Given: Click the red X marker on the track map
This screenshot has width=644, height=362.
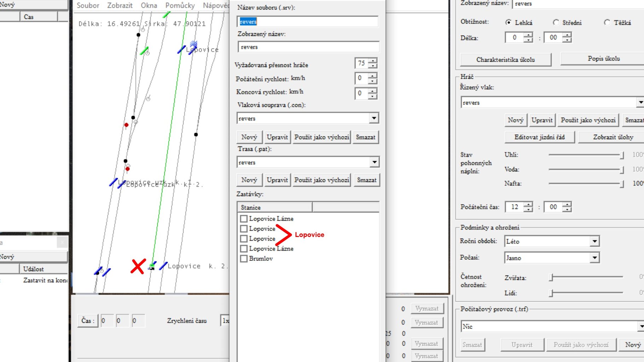Looking at the screenshot, I should point(138,267).
